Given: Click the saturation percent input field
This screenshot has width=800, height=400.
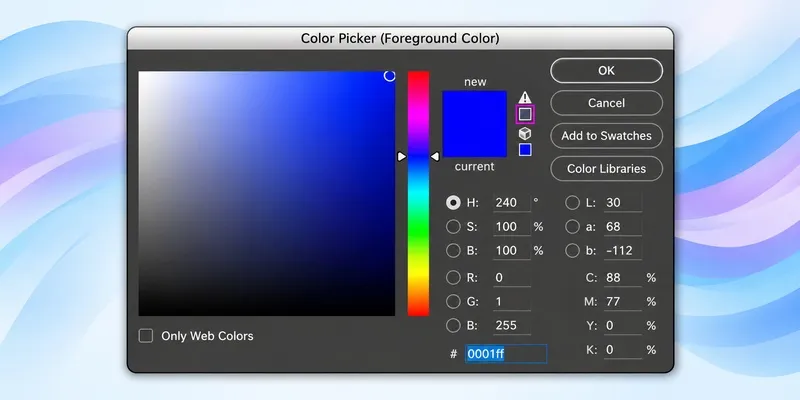Looking at the screenshot, I should tap(512, 227).
